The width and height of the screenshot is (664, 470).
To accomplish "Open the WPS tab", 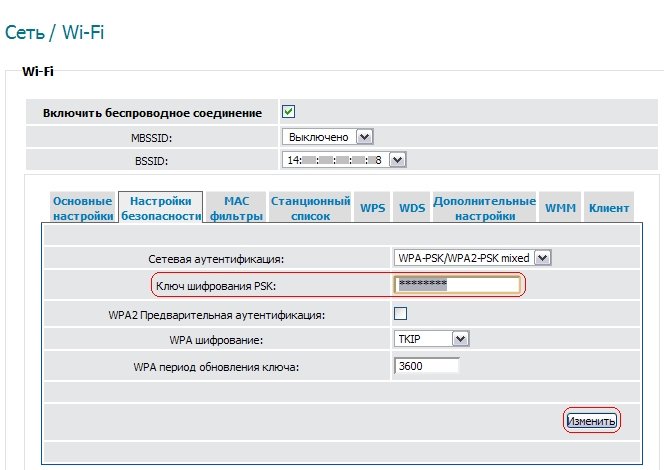I will pyautogui.click(x=373, y=208).
